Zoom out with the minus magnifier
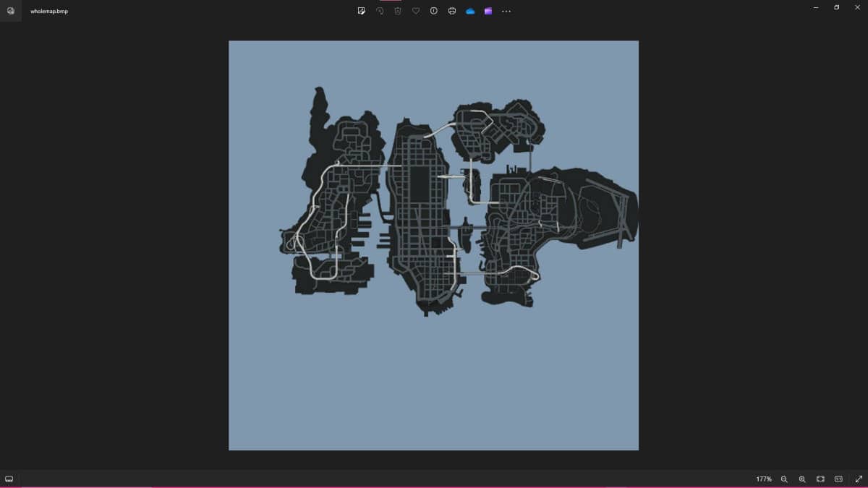This screenshot has height=488, width=868. click(x=784, y=479)
